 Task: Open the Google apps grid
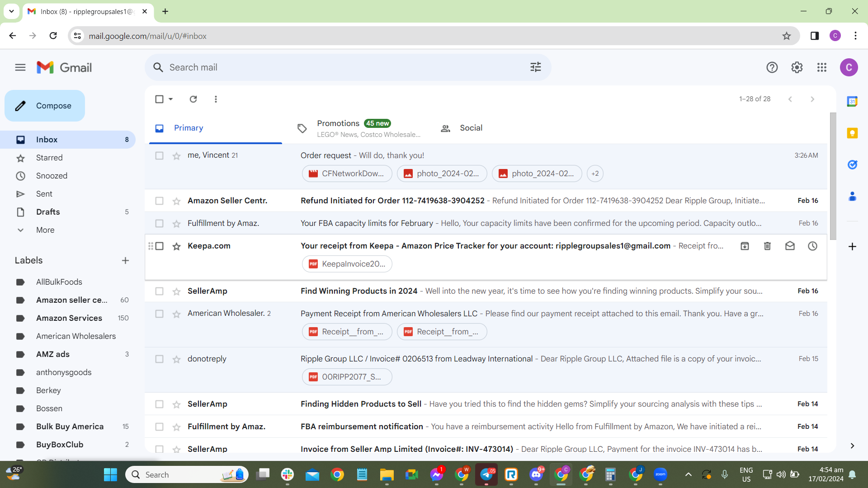pos(822,67)
